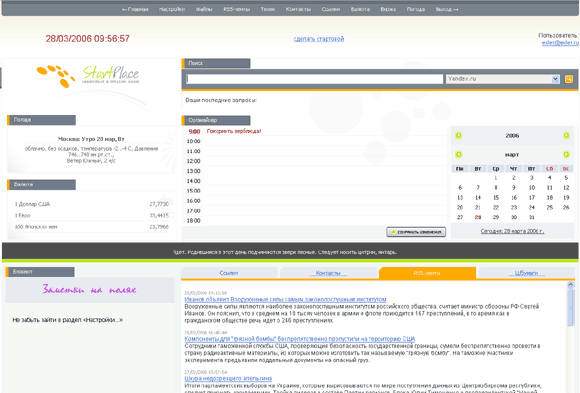Switch to the Ссылки tab
This screenshot has height=393, width=580.
(x=229, y=273)
